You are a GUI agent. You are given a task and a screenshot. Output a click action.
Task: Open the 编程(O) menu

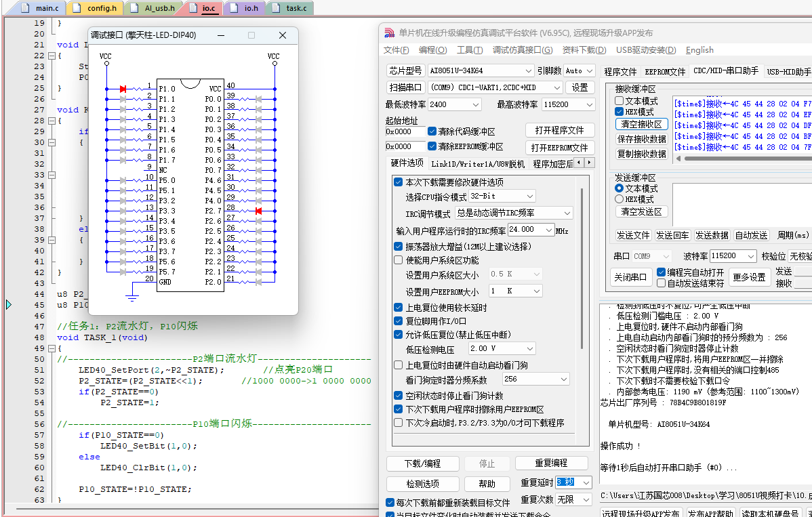tap(433, 50)
